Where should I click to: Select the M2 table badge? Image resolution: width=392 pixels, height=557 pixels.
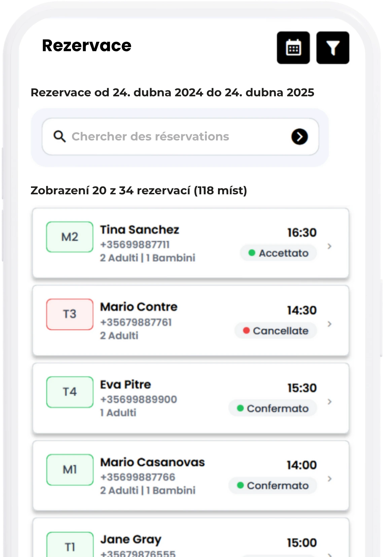click(x=70, y=237)
